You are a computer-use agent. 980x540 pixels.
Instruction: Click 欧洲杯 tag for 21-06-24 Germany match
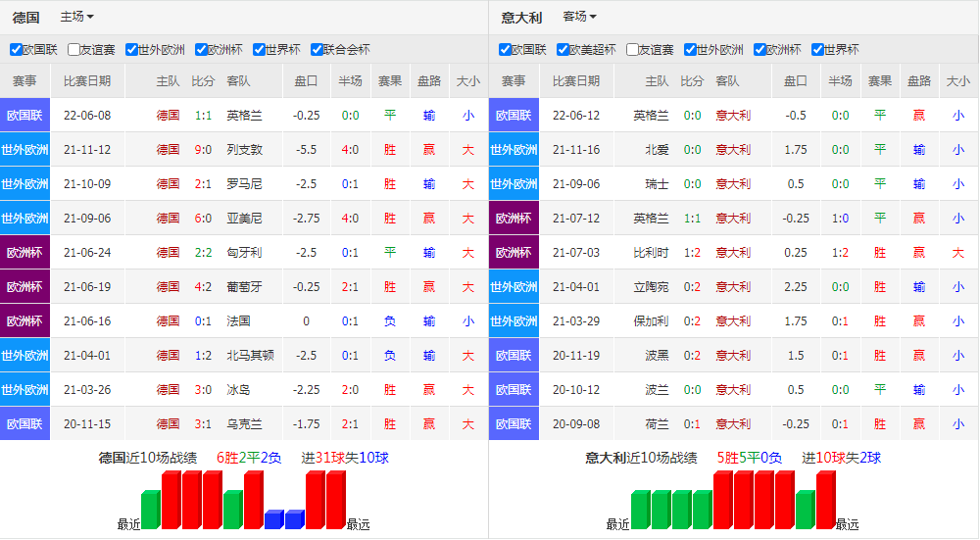pos(25,253)
